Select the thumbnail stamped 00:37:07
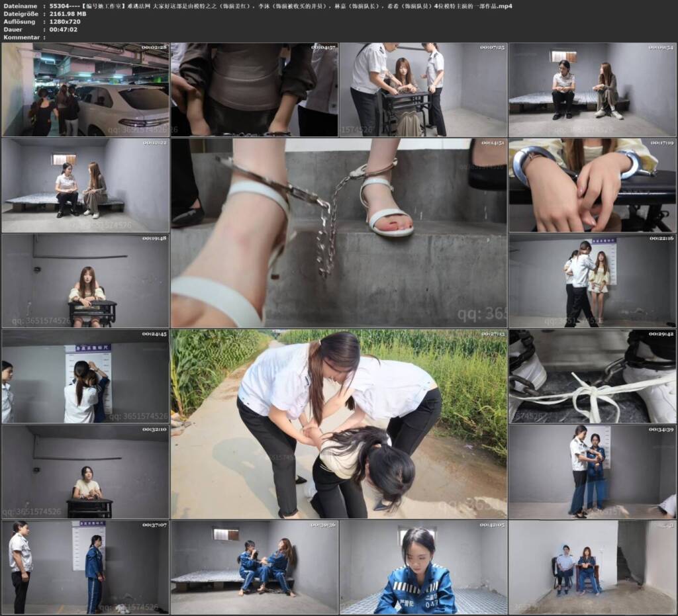The height and width of the screenshot is (616, 678). (85, 567)
